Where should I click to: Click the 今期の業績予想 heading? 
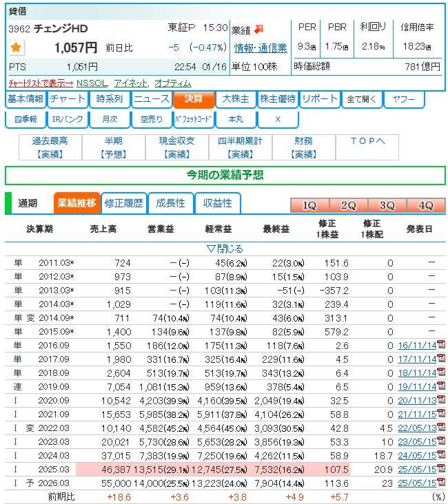click(x=225, y=175)
